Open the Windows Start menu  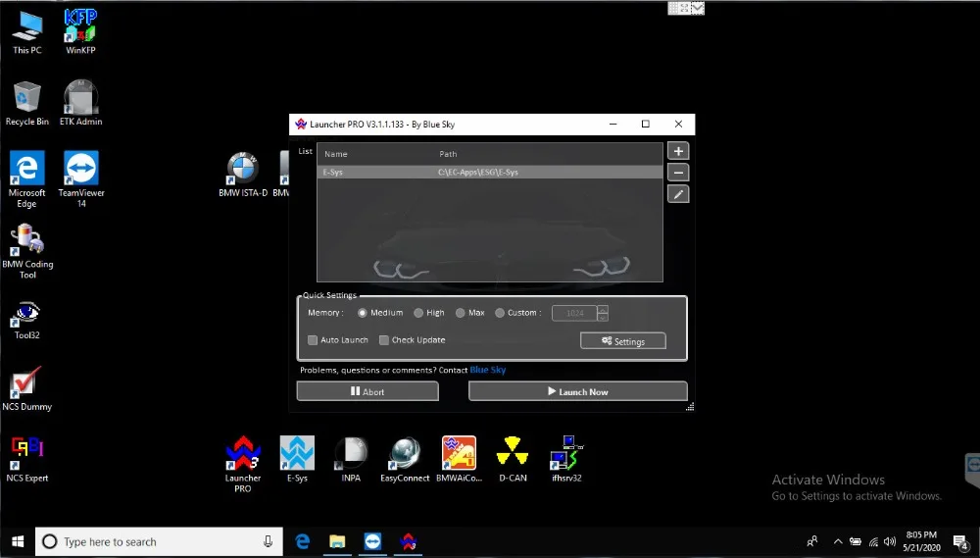18,541
